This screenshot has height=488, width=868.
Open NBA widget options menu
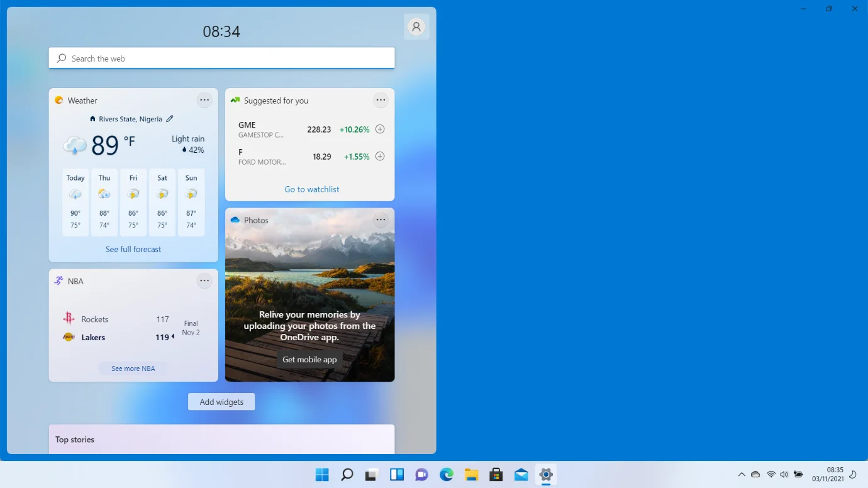(204, 281)
